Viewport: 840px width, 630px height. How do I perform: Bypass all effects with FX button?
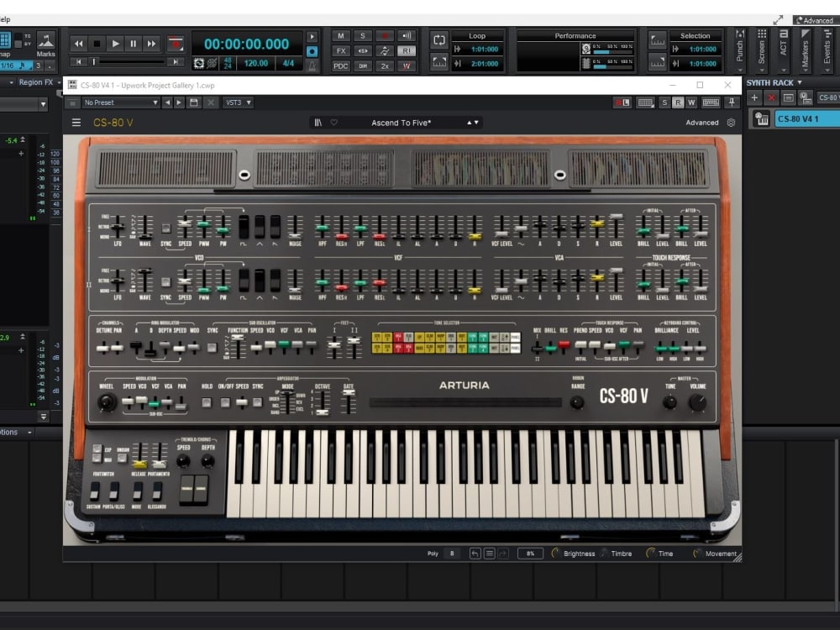click(341, 51)
